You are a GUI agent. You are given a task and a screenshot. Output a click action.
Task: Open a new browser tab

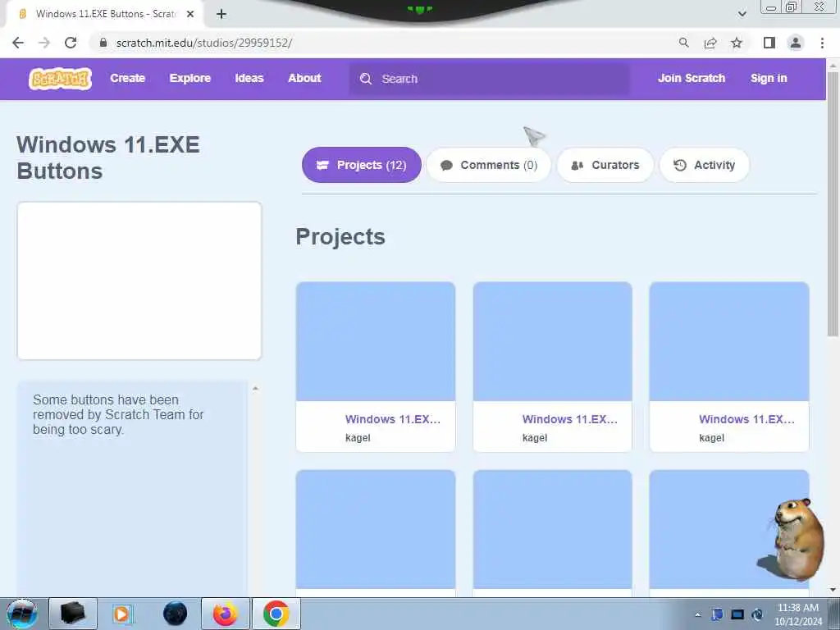tap(221, 14)
